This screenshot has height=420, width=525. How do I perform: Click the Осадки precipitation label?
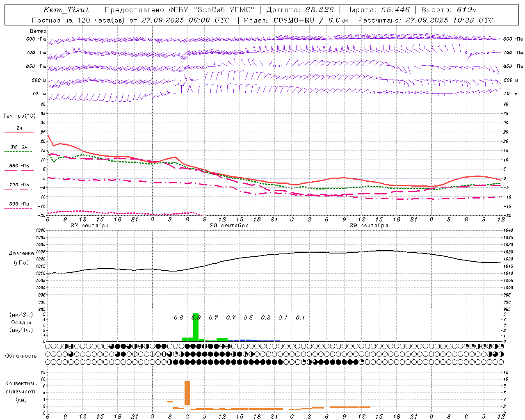21,322
